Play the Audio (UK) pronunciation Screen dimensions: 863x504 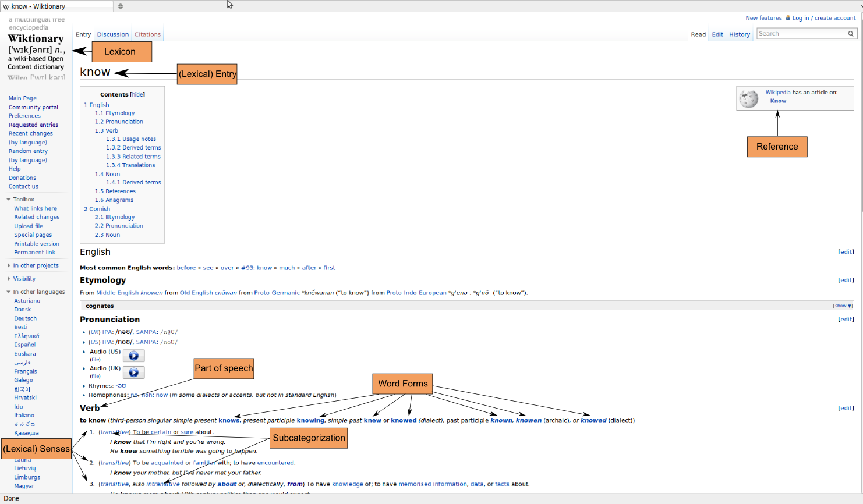point(133,372)
